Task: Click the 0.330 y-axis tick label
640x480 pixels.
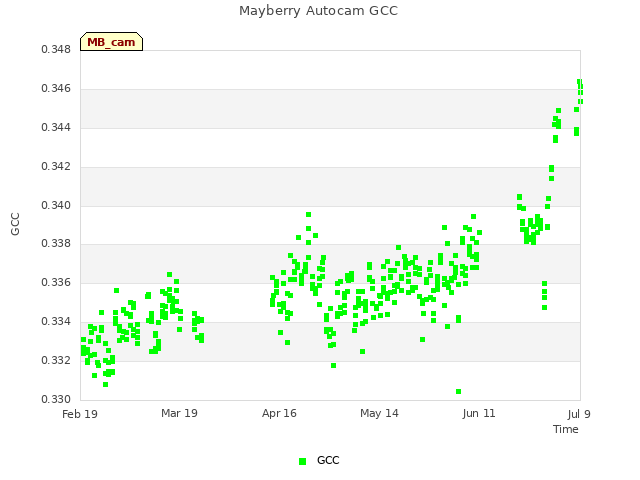Action: [x=56, y=399]
